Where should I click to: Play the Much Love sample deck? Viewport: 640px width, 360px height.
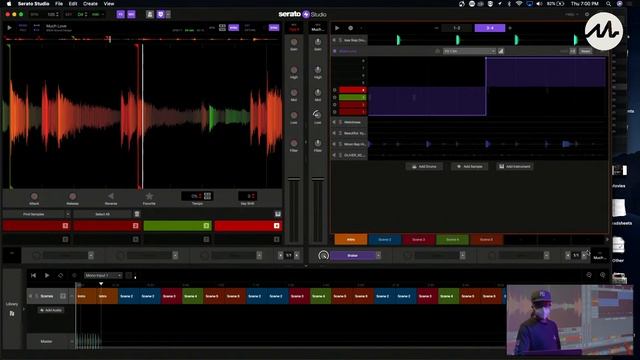click(x=9, y=28)
